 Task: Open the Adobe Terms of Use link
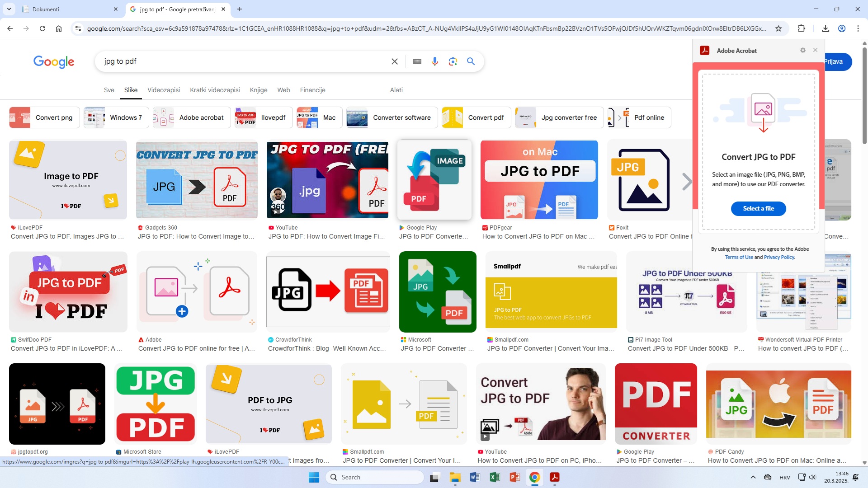click(x=739, y=257)
